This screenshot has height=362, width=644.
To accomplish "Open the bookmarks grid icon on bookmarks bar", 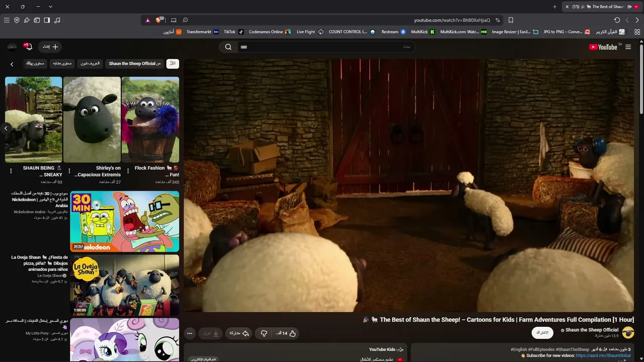I will (637, 32).
